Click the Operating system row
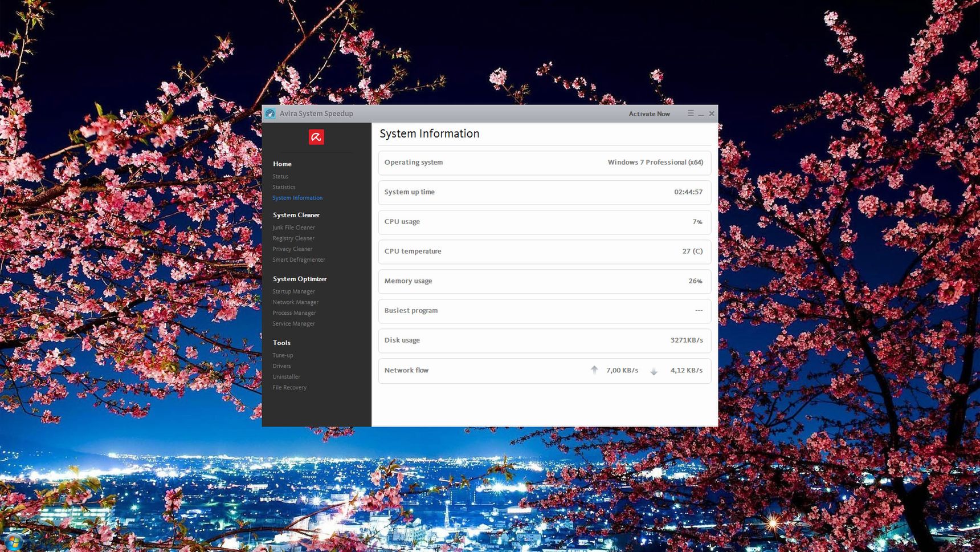The image size is (980, 552). pos(545,163)
